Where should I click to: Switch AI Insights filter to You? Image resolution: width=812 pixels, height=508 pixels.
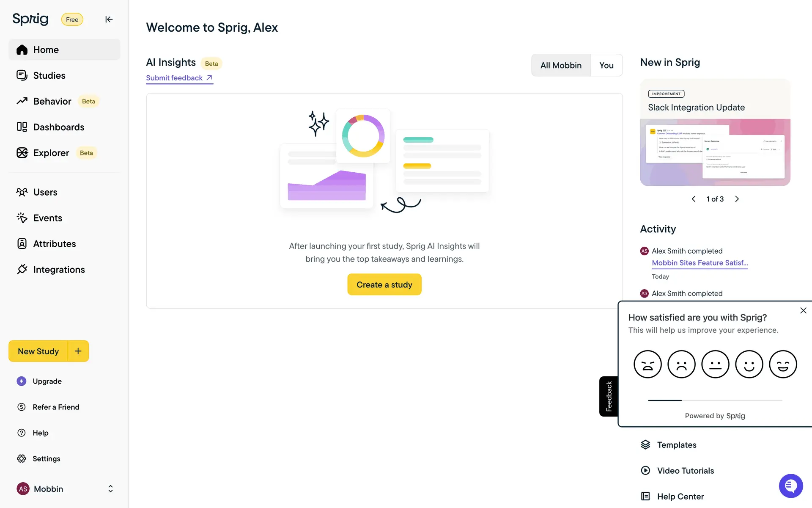click(606, 65)
